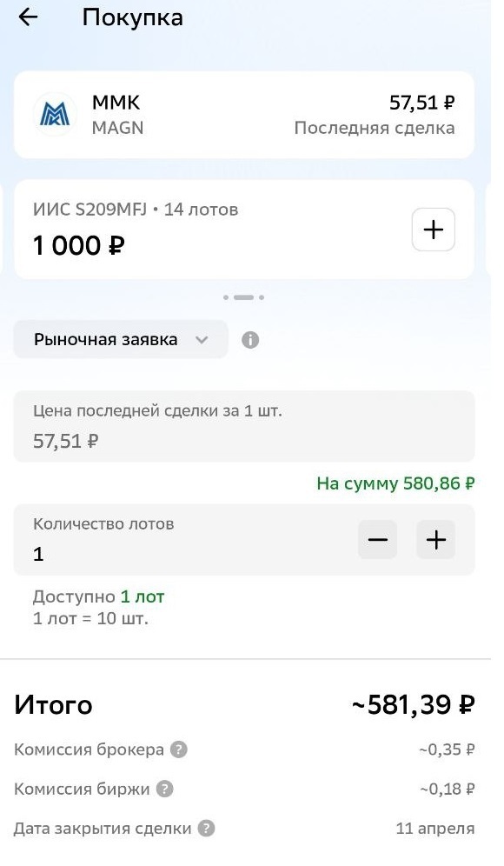
Task: Decrease lot quantity with minus stepper
Action: [x=377, y=540]
